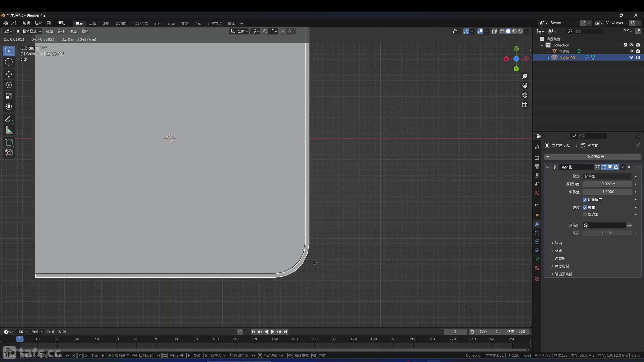Open the Tool properties tab
644x362 pixels.
click(537, 147)
